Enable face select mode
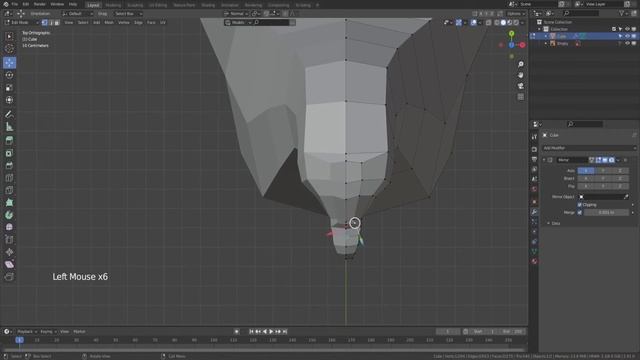 pyautogui.click(x=57, y=22)
